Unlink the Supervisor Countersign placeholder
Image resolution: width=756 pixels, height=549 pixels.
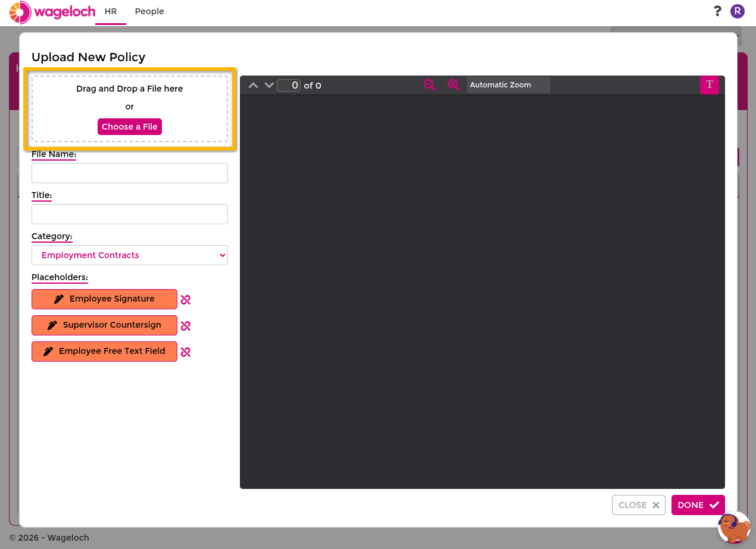(x=186, y=326)
